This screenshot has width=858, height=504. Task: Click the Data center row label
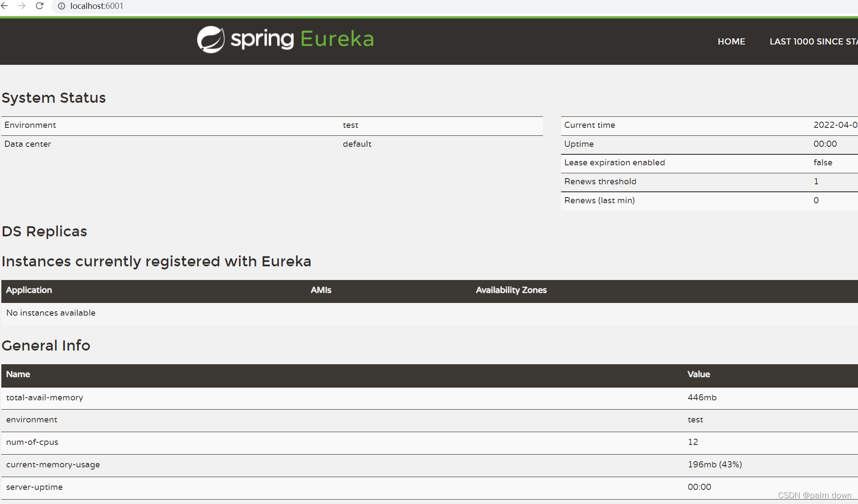(28, 144)
